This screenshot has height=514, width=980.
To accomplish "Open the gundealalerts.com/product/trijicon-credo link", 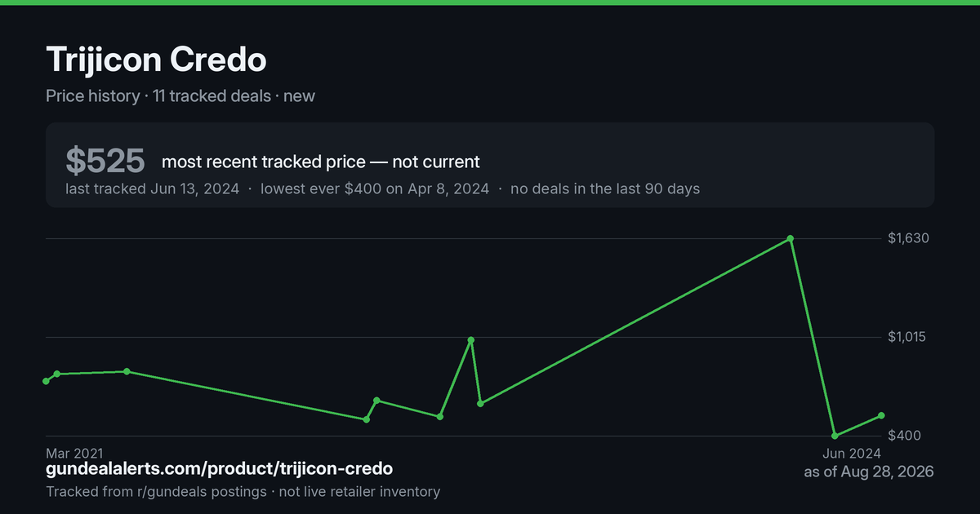I will [x=220, y=469].
